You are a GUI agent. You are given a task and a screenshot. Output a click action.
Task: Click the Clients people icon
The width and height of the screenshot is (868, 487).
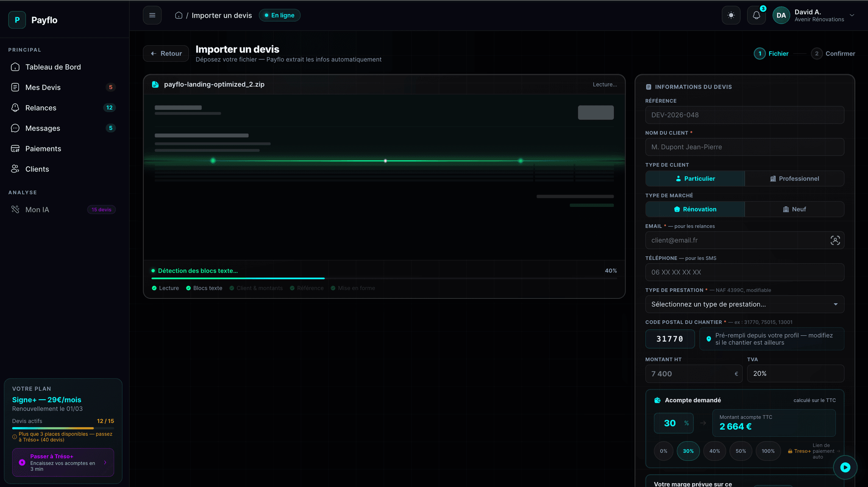pos(15,169)
